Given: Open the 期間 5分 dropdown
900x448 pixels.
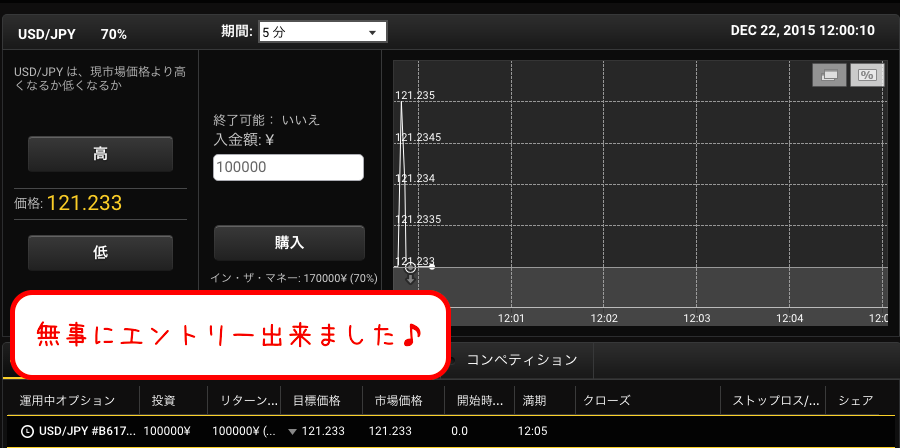Looking at the screenshot, I should tap(323, 32).
